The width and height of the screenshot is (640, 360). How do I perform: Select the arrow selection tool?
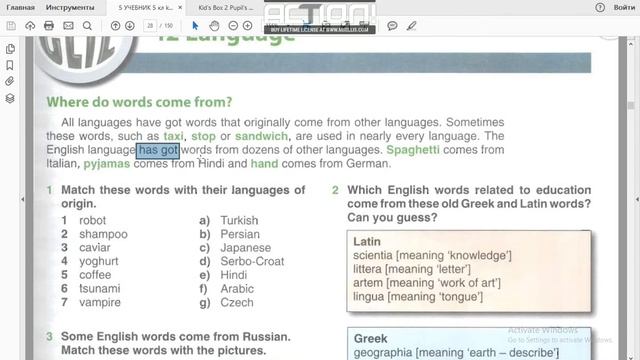[195, 26]
